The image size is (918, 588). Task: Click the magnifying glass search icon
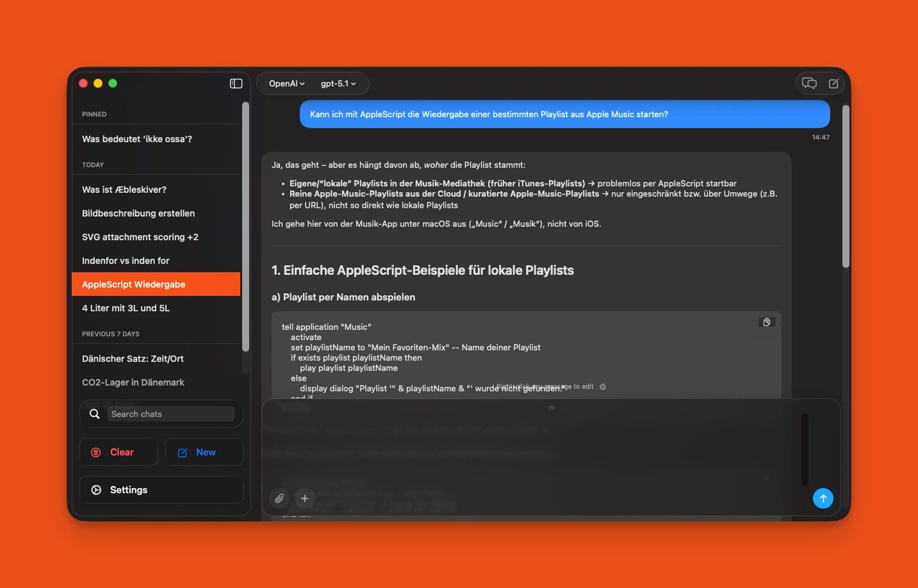tap(95, 414)
